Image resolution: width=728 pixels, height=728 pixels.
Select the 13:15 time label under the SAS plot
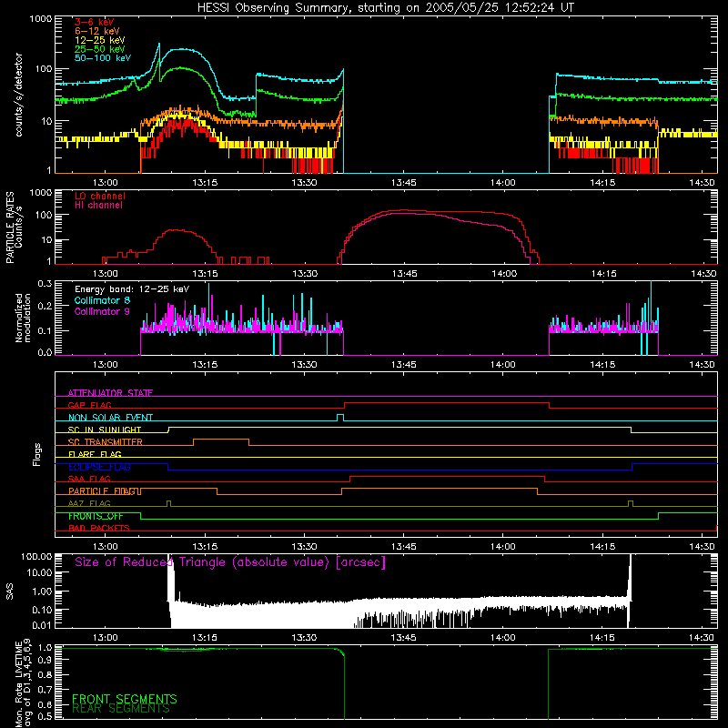pos(205,638)
